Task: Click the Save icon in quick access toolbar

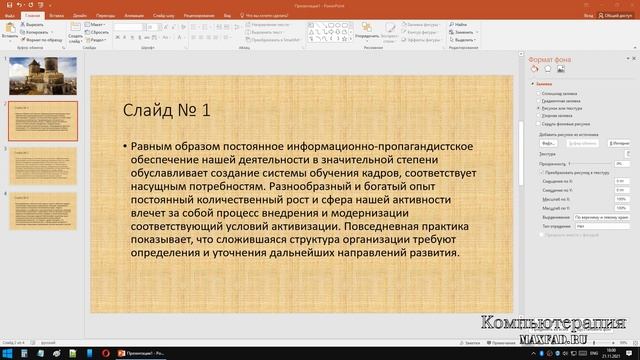Action: 9,5
